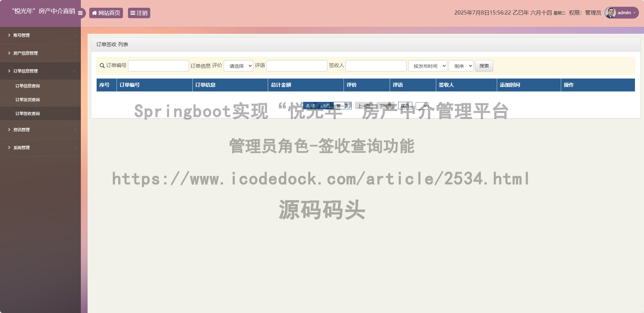Open the 按发布时间 sort dropdown
This screenshot has width=644, height=313.
coord(428,66)
